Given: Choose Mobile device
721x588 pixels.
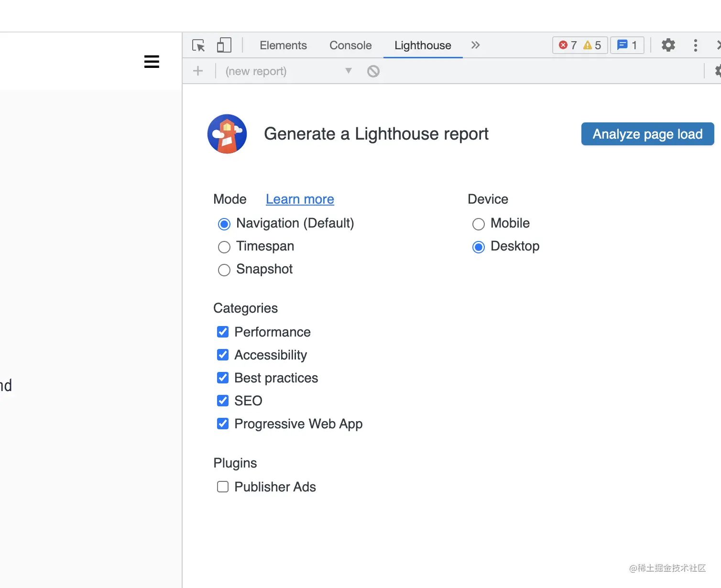Looking at the screenshot, I should pos(479,224).
